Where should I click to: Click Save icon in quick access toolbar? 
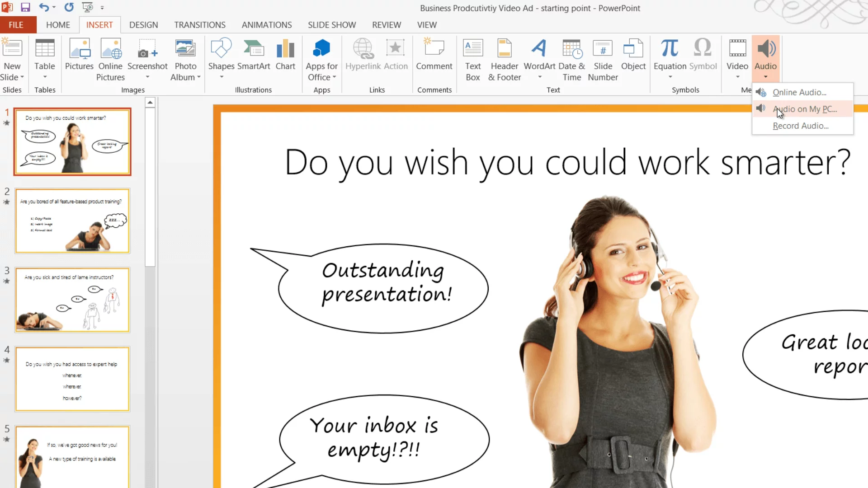(25, 7)
